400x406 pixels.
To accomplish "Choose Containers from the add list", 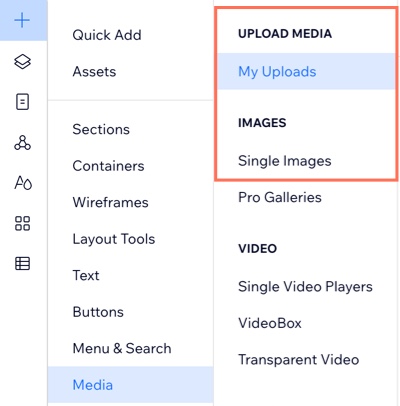I will (x=108, y=166).
